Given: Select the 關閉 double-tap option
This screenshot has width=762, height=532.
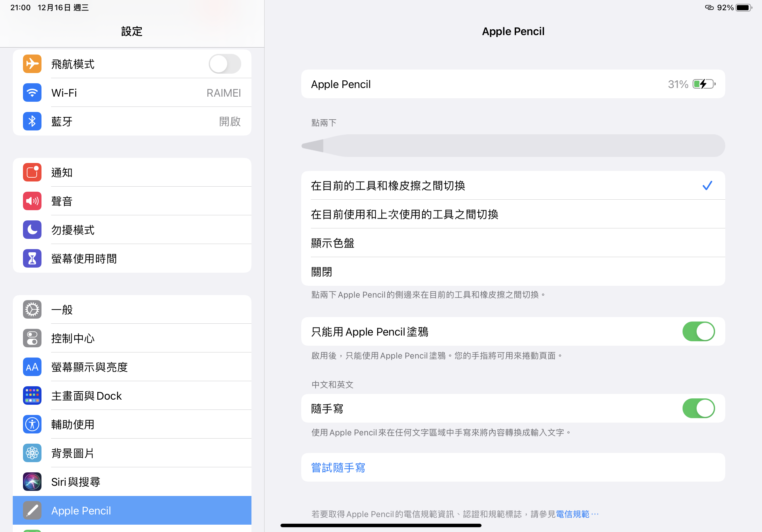Looking at the screenshot, I should click(x=513, y=271).
